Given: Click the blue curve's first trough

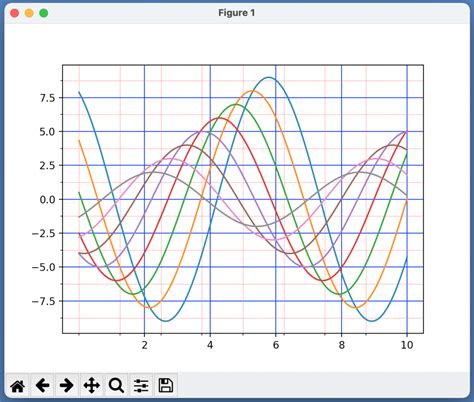Looking at the screenshot, I should click(166, 321).
